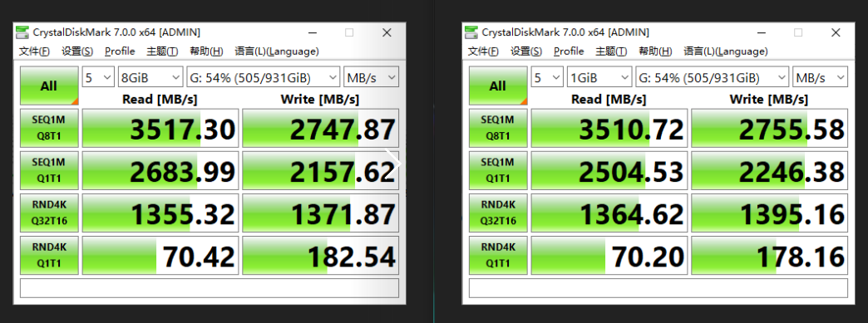Start SEQ1M Q1T1 test in left window
The height and width of the screenshot is (323, 868).
49,170
